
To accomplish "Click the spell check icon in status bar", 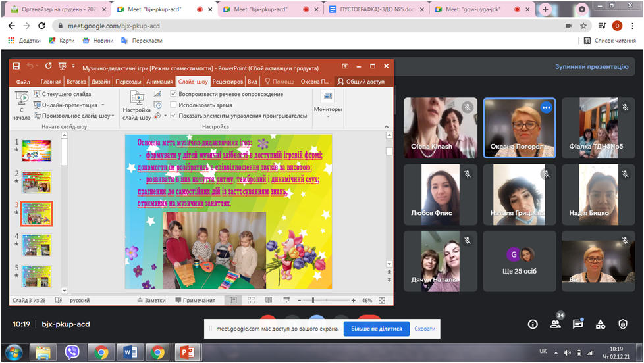I will coord(59,301).
